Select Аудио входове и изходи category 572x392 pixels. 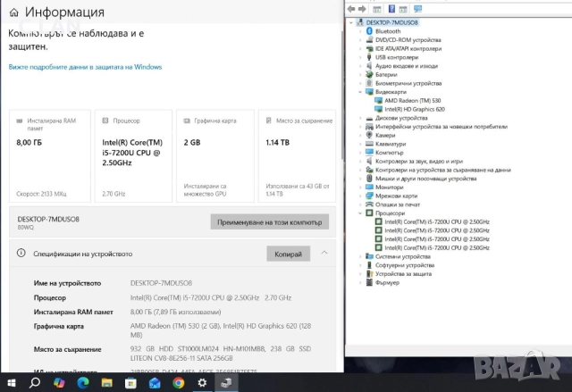tap(407, 66)
